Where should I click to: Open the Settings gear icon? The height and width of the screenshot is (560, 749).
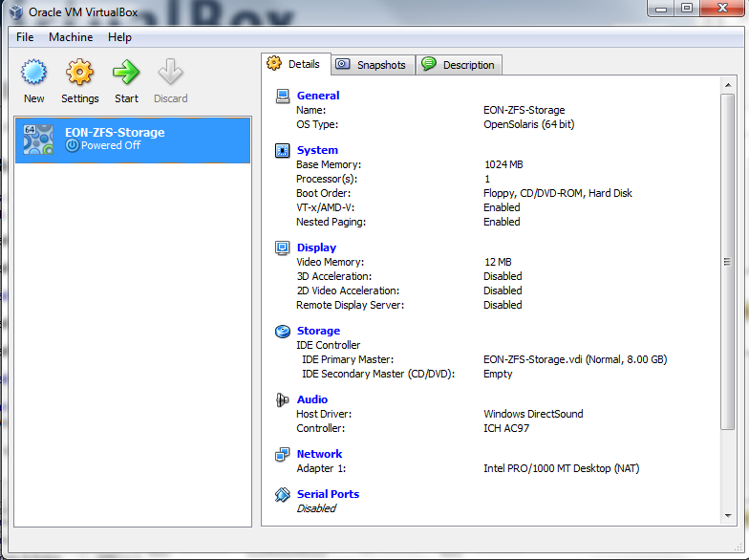coord(79,73)
